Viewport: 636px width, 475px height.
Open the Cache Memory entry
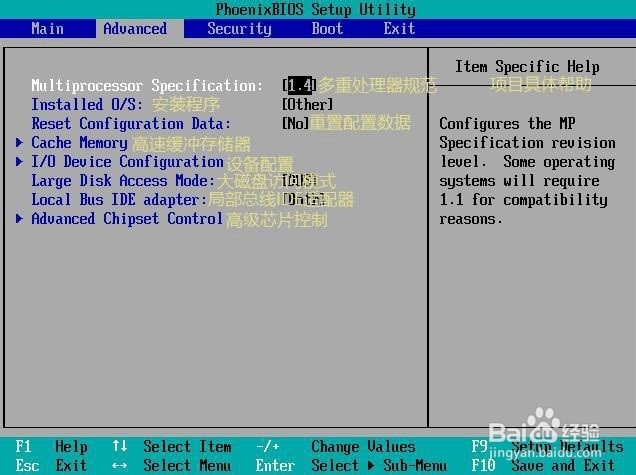point(80,143)
